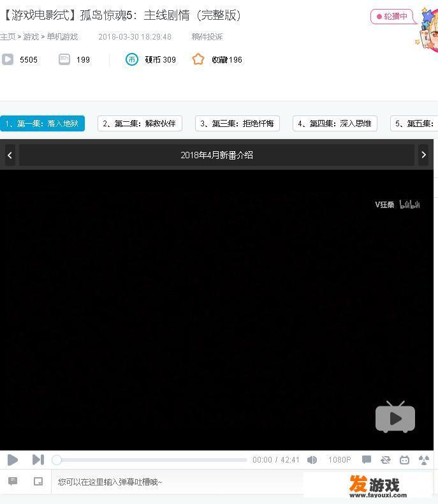The width and height of the screenshot is (438, 504).
Task: Go to previous banner with left arrow
Action: pos(10,155)
